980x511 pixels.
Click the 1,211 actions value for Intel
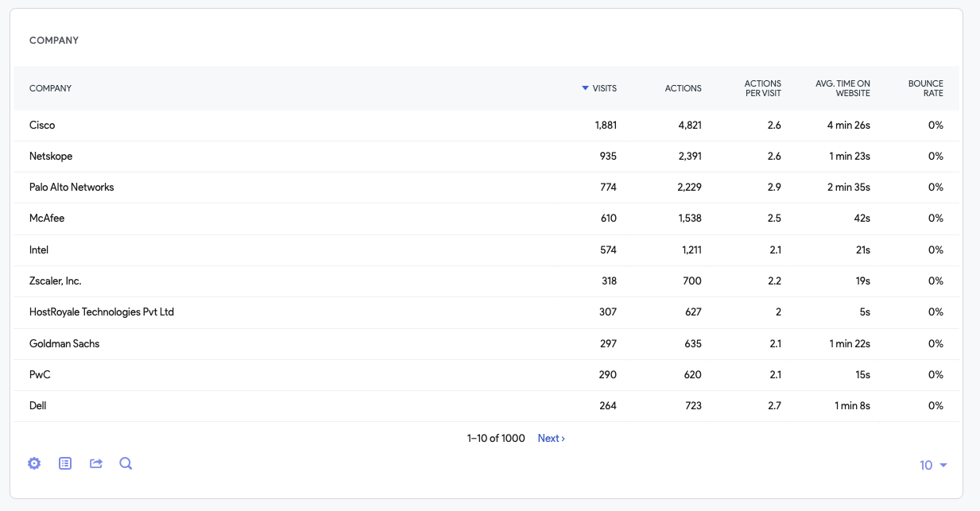coord(691,250)
